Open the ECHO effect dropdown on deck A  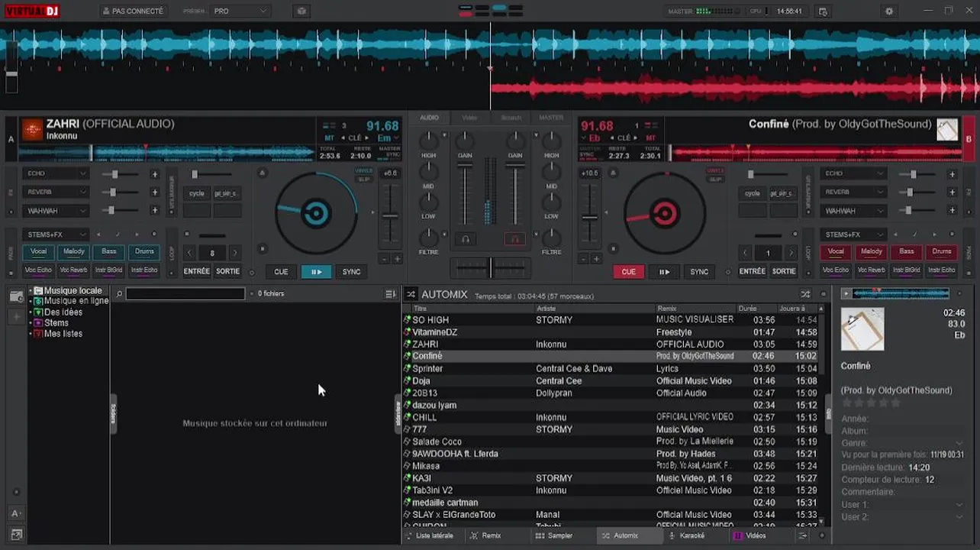(56, 174)
